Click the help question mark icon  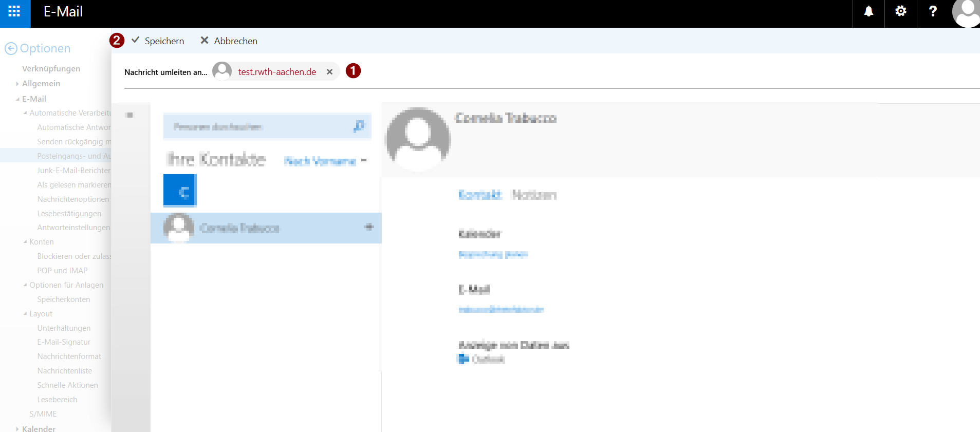pos(933,12)
